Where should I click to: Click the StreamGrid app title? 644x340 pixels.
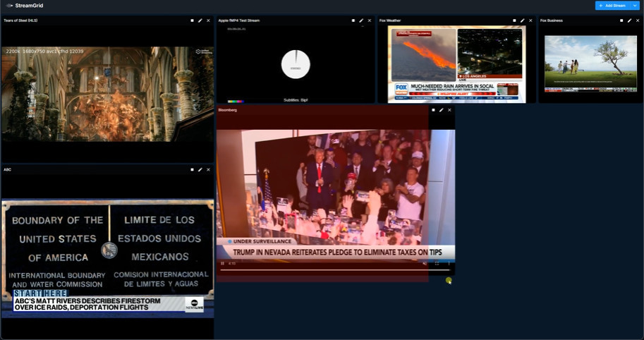pos(29,6)
